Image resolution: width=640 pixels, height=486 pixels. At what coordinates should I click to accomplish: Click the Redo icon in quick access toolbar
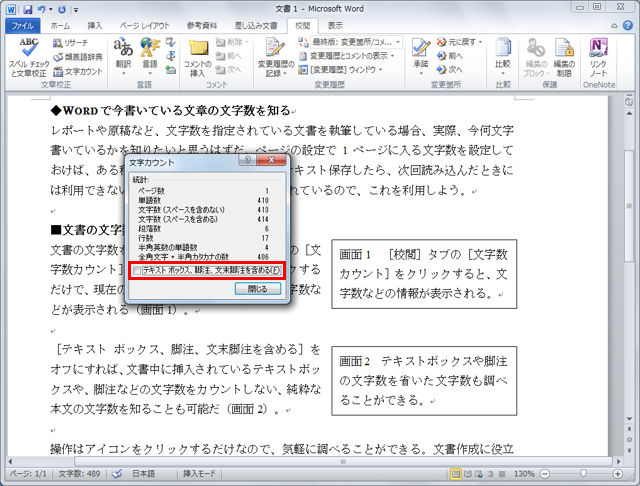tap(62, 9)
